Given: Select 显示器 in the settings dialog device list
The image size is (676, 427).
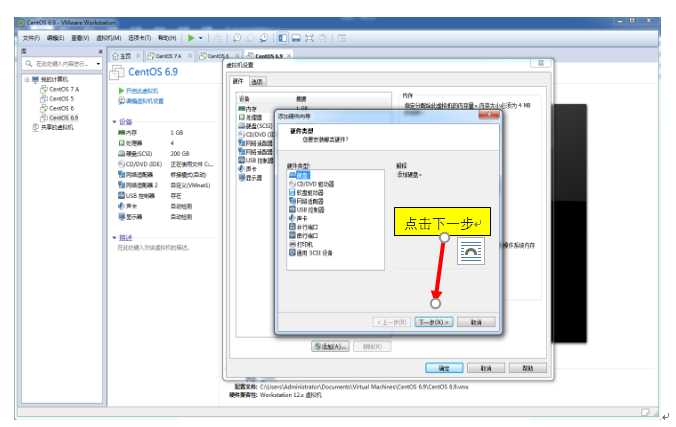Looking at the screenshot, I should point(256,177).
